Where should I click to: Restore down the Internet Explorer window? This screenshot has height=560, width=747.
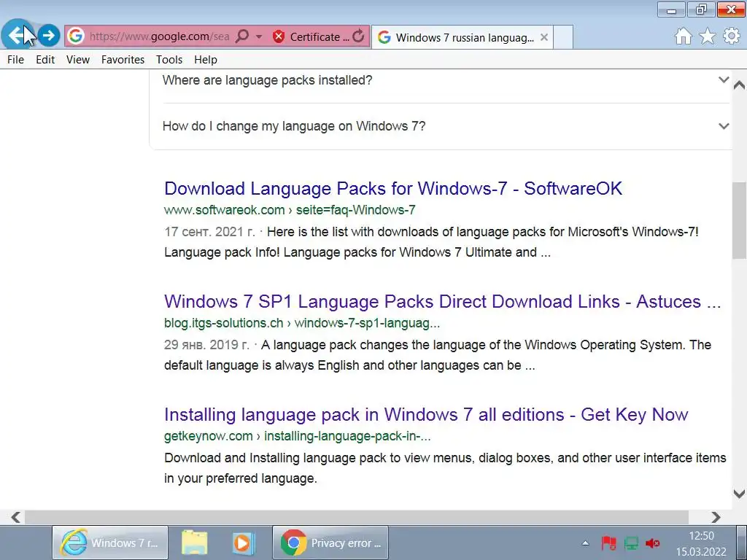click(701, 9)
